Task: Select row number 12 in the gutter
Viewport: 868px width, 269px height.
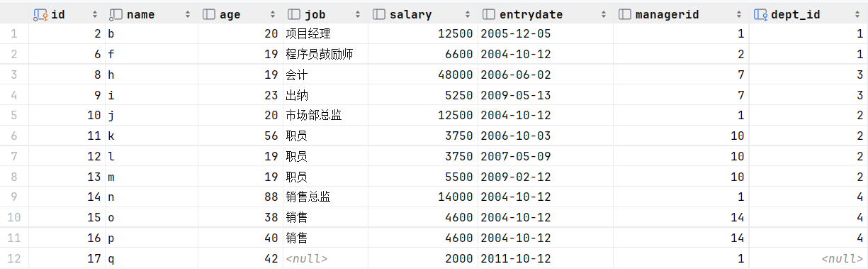Action: [x=14, y=258]
